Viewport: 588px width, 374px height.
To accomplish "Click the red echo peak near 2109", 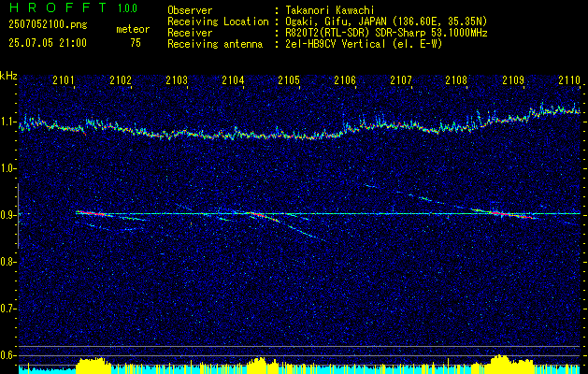I will [x=512, y=215].
